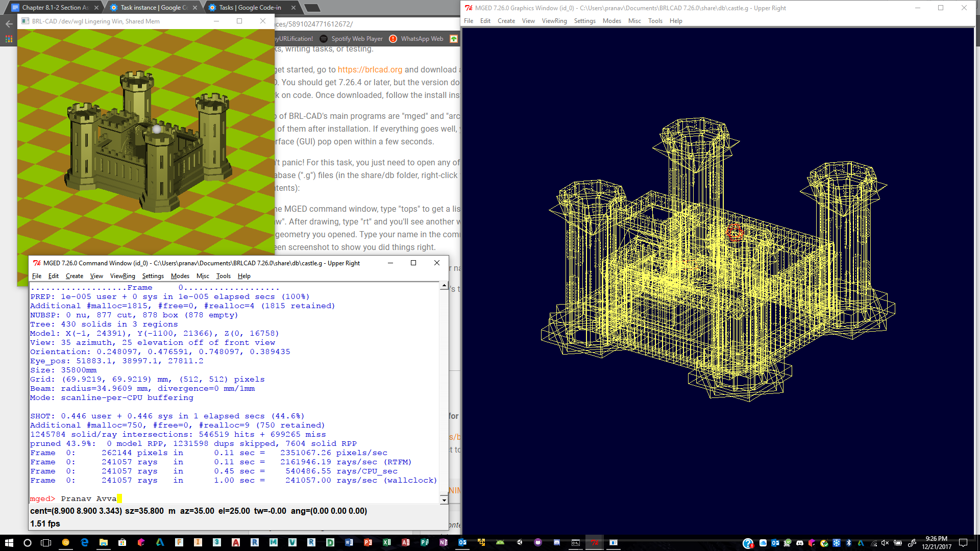The width and height of the screenshot is (980, 551).
Task: Open Create menu in MGED Command Window
Action: (75, 276)
